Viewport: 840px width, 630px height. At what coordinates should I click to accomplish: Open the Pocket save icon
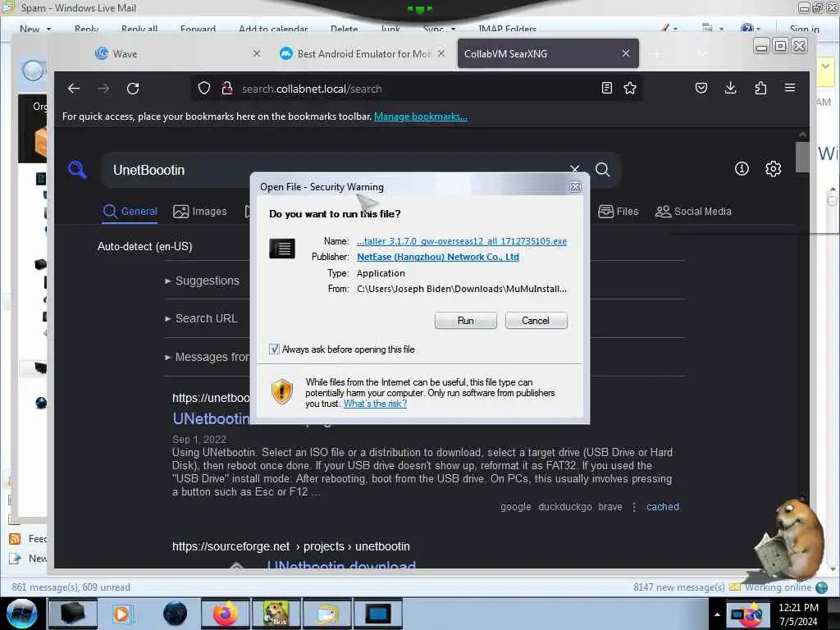click(x=701, y=88)
